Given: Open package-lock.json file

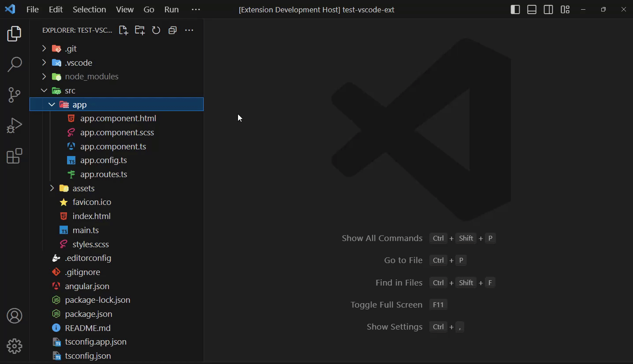Looking at the screenshot, I should pyautogui.click(x=116, y=300).
